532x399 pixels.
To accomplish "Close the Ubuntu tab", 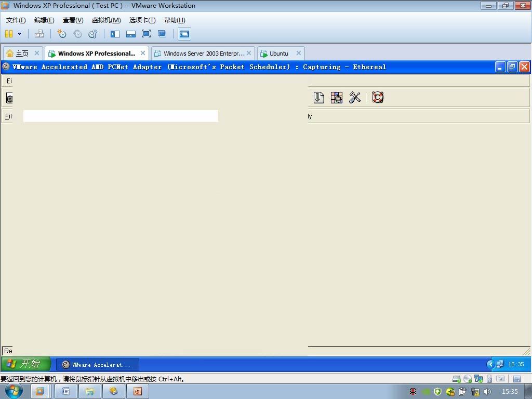I will pos(299,53).
